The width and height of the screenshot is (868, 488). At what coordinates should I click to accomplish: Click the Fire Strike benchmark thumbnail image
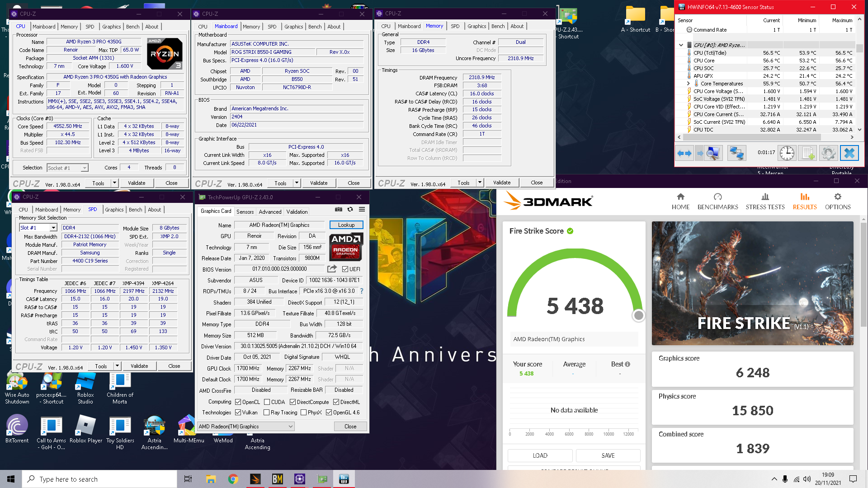coord(752,283)
